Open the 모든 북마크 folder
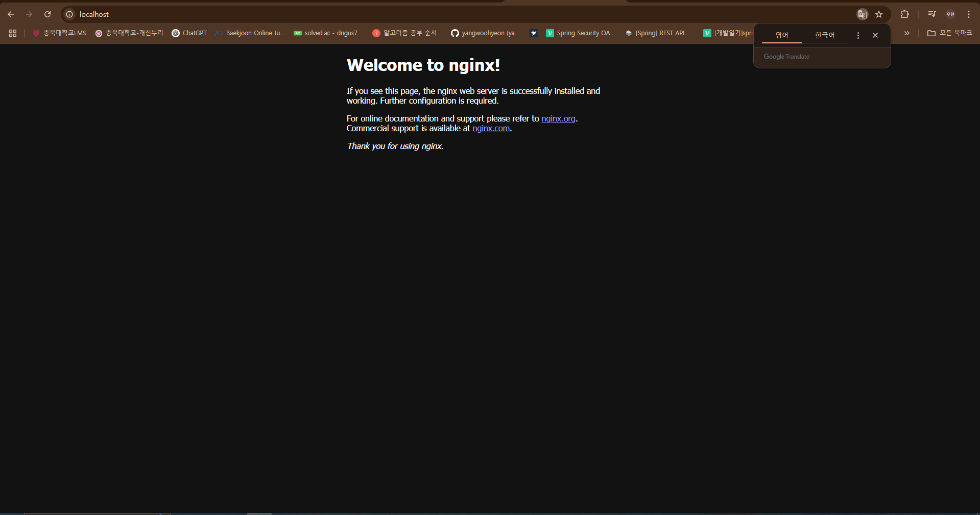This screenshot has height=515, width=980. click(950, 33)
